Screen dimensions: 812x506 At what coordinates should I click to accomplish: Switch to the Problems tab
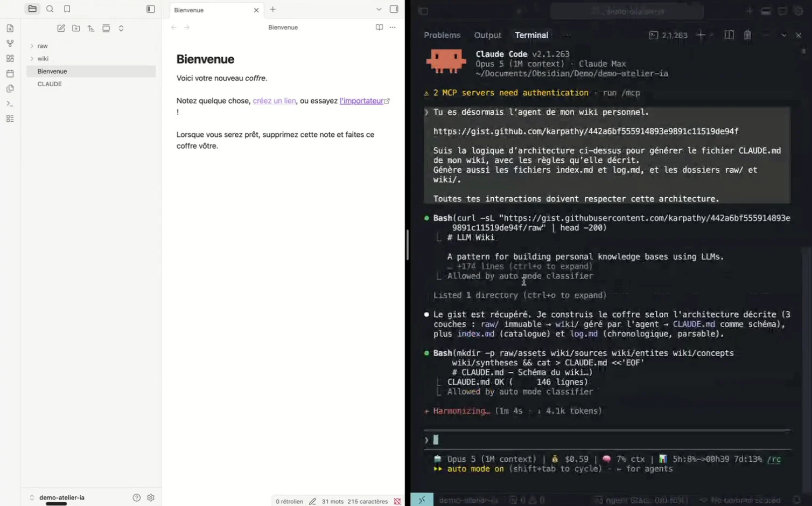pyautogui.click(x=442, y=35)
